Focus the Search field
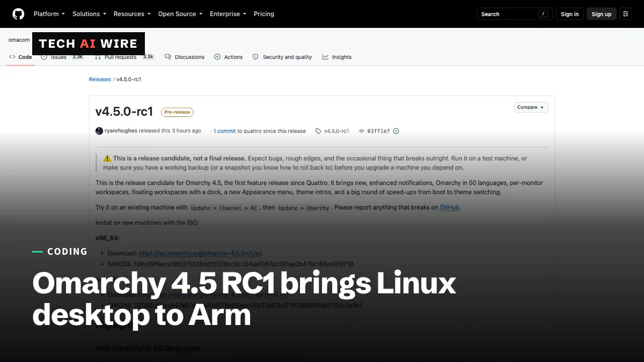 click(515, 14)
